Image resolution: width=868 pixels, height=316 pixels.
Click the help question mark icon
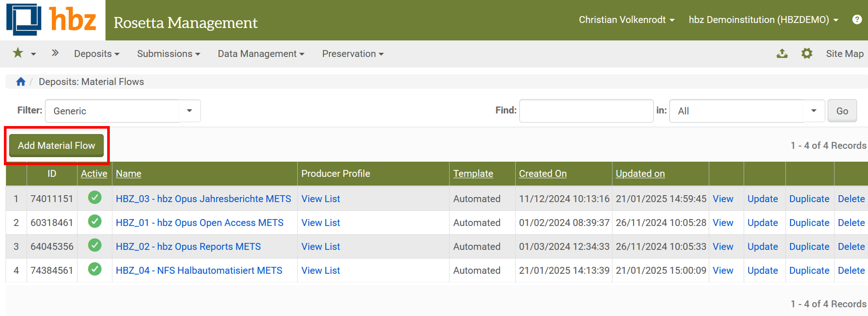pyautogui.click(x=857, y=20)
